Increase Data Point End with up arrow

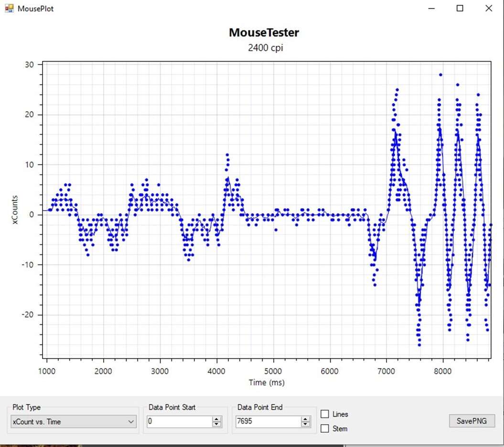(306, 419)
